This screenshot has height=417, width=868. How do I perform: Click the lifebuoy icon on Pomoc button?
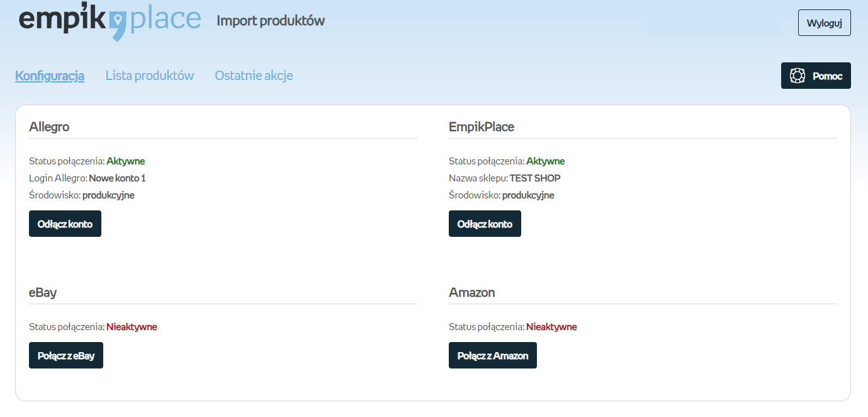click(x=798, y=76)
